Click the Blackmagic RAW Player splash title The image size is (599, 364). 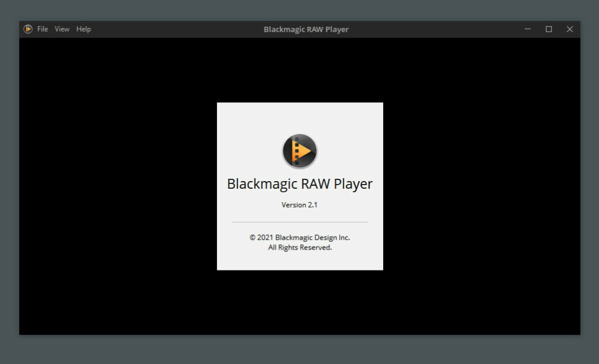click(299, 183)
